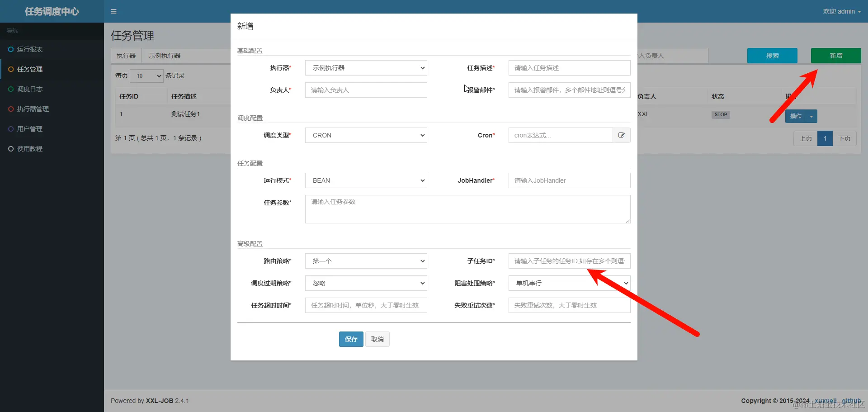
Task: Click the green 新增 button
Action: pyautogui.click(x=836, y=56)
